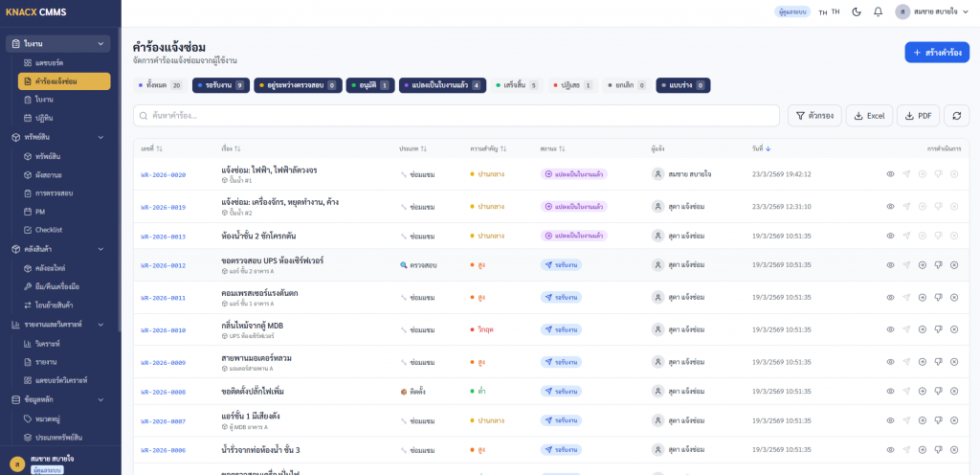Open the Checklist page in sidebar
The image size is (980, 475).
[x=49, y=230]
